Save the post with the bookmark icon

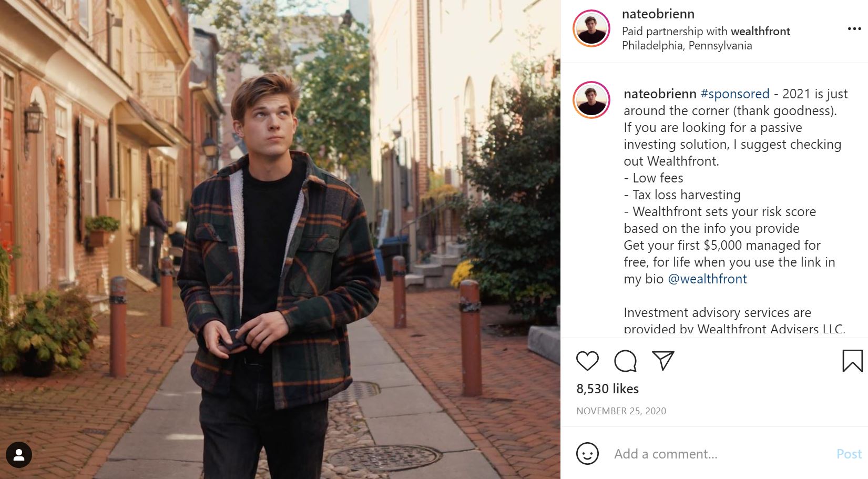[x=852, y=361]
